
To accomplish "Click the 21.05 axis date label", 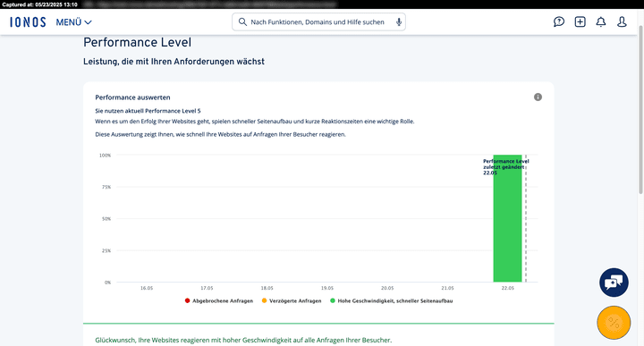I will point(447,288).
